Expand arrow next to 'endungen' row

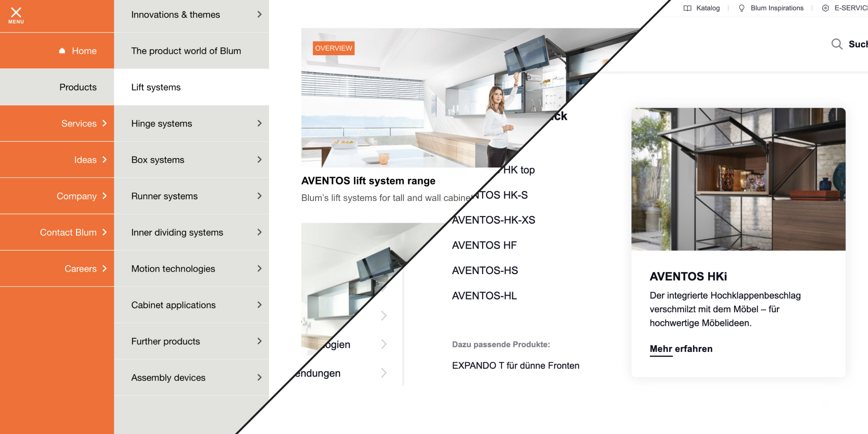384,373
